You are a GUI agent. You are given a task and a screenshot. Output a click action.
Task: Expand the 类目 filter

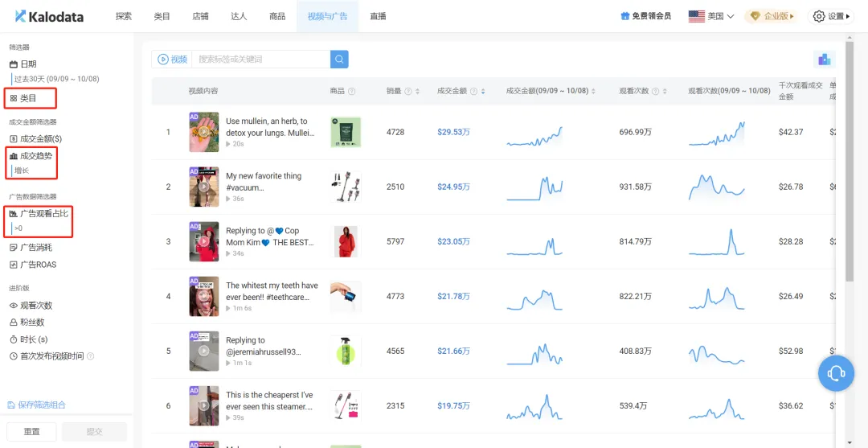point(29,98)
